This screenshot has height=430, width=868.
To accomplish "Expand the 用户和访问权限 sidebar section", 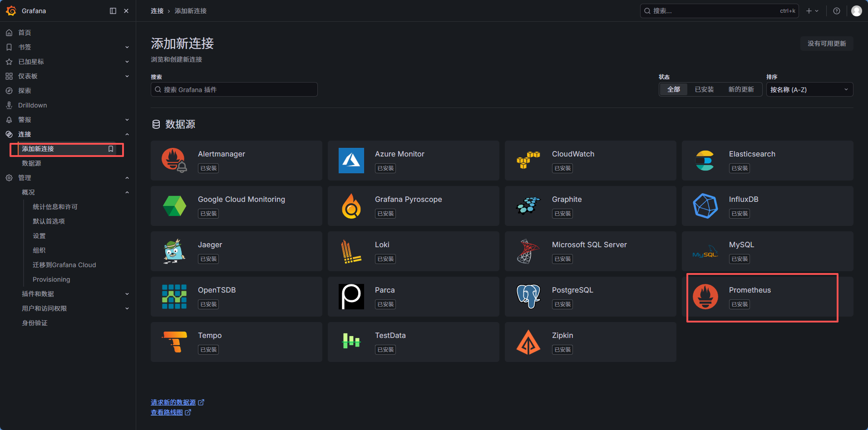I will click(x=127, y=308).
